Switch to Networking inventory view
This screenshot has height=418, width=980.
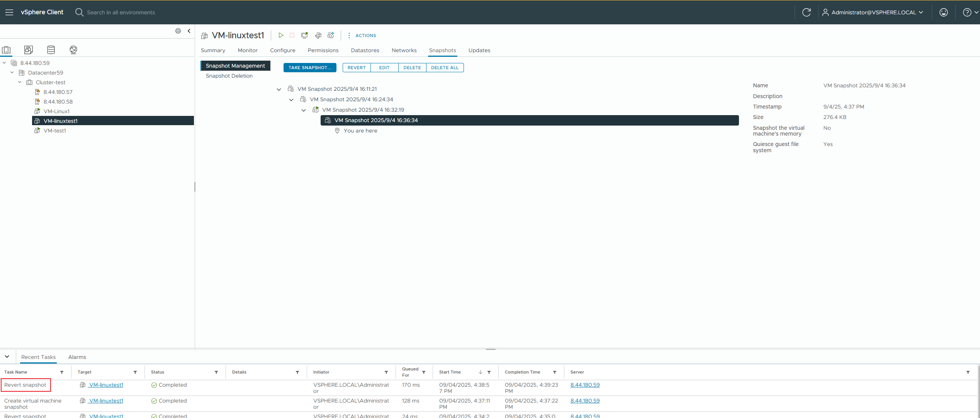(x=73, y=49)
